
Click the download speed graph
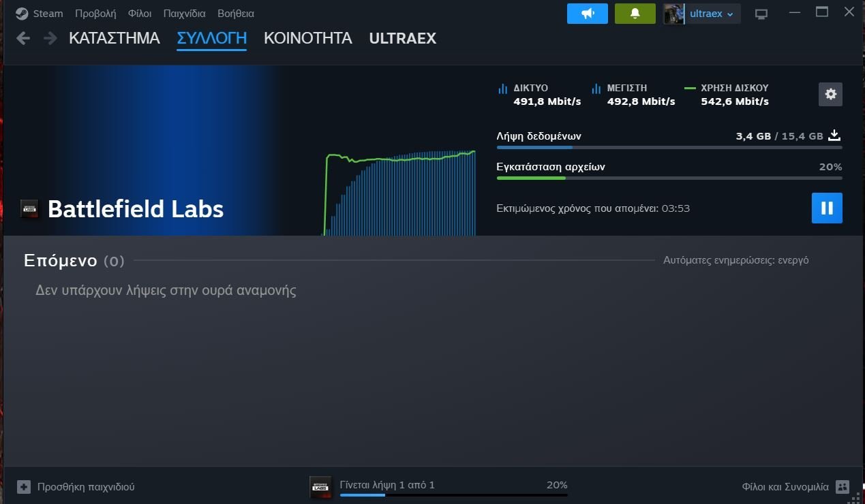(x=399, y=193)
